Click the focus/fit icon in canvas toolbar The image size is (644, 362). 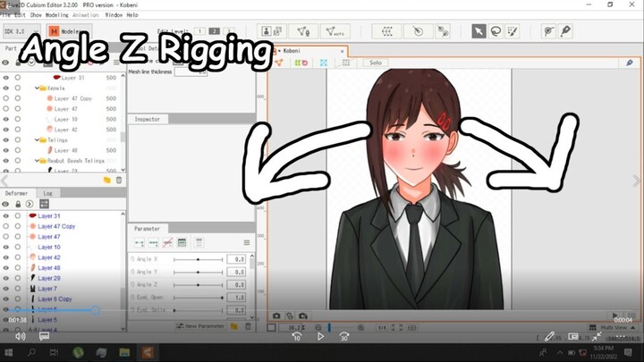324,63
